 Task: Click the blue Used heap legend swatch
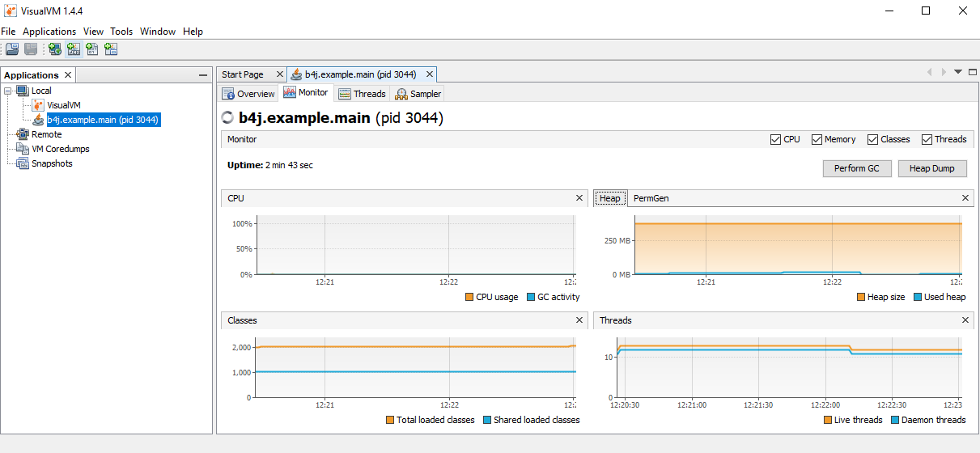(918, 297)
